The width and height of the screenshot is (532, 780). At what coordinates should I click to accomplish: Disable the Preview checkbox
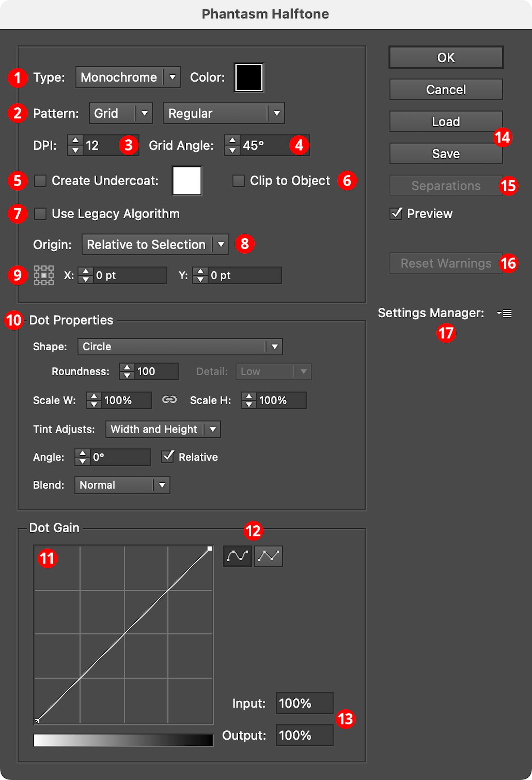point(396,213)
